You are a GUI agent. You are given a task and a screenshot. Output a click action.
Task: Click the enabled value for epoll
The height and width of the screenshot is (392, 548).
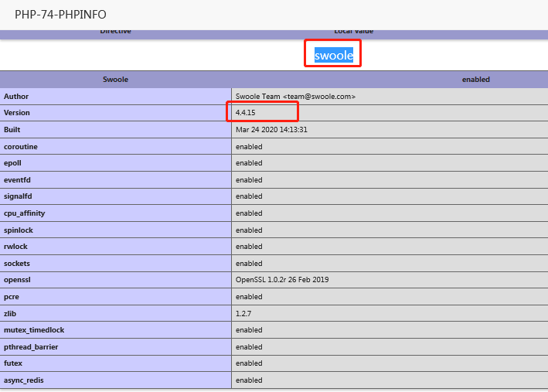click(249, 163)
